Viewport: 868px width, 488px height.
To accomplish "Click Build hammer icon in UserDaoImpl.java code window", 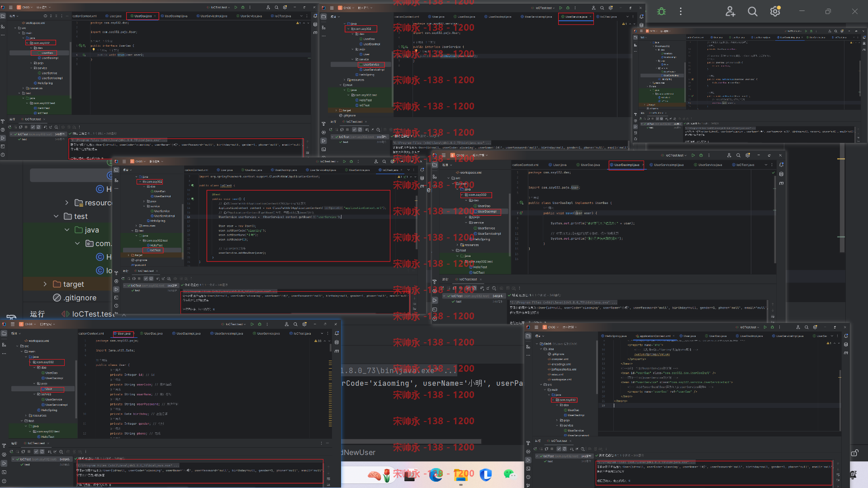I will click(435, 281).
